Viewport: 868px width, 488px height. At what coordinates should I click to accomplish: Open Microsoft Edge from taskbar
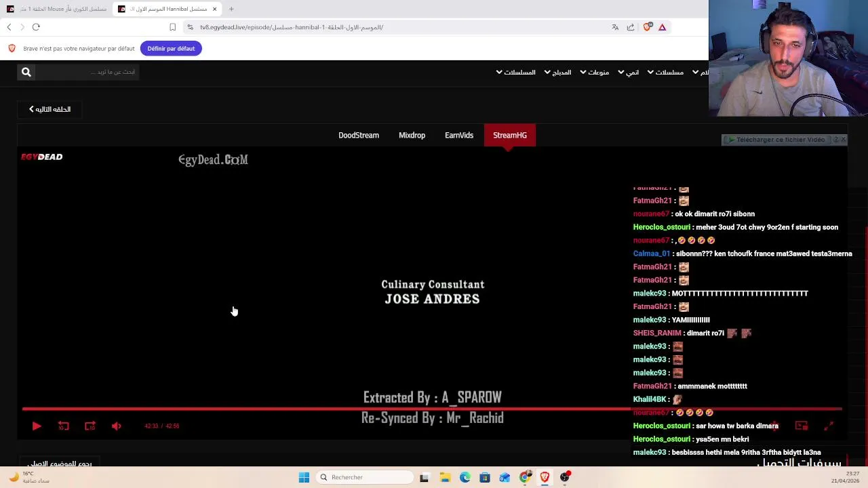coord(465,477)
